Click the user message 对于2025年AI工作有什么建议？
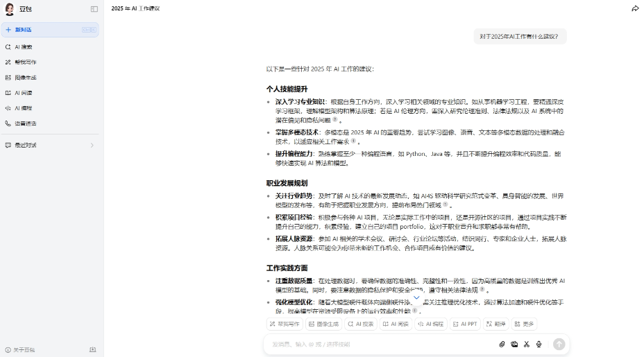 519,37
